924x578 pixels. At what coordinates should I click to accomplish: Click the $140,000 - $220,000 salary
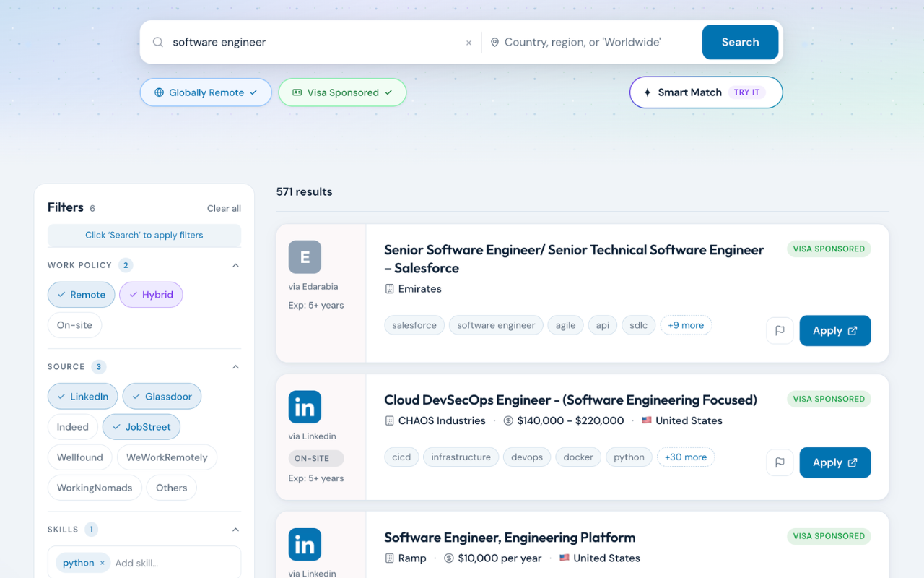tap(570, 420)
